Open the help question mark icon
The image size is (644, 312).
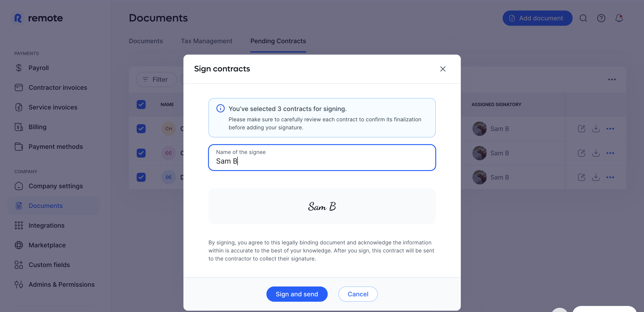[x=601, y=18]
